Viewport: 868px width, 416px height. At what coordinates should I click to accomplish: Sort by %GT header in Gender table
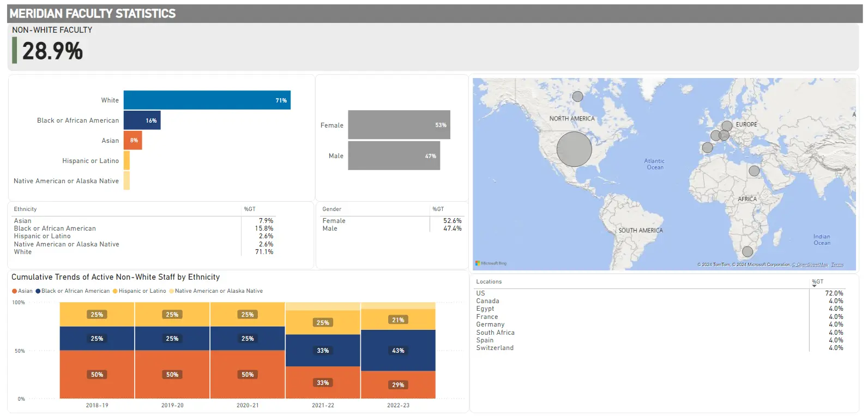pos(438,209)
